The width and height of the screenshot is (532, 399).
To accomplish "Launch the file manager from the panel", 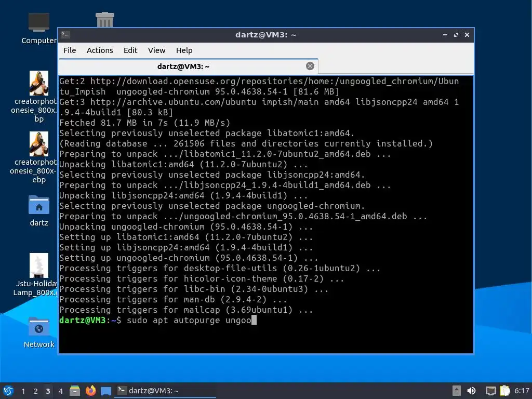I will point(75,391).
